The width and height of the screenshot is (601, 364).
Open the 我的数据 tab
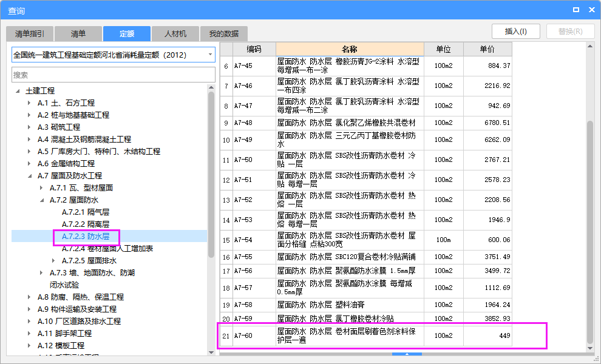224,34
